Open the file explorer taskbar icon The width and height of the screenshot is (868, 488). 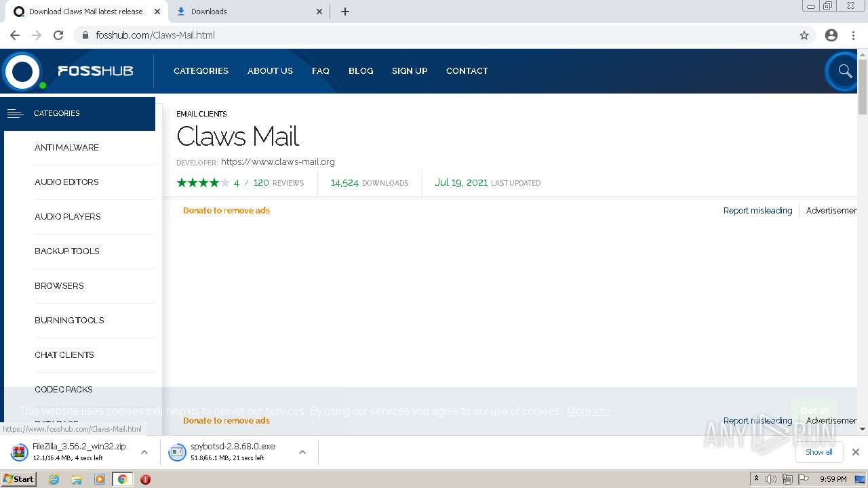tap(77, 479)
